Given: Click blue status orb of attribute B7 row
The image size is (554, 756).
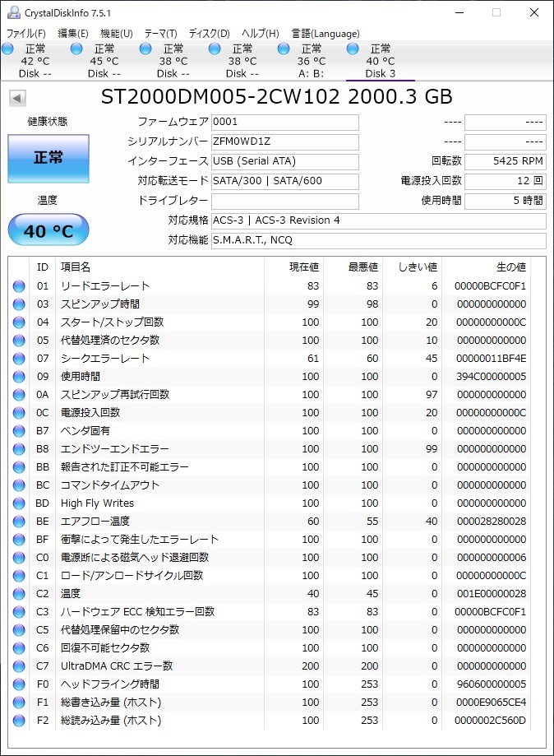Looking at the screenshot, I should pos(19,431).
